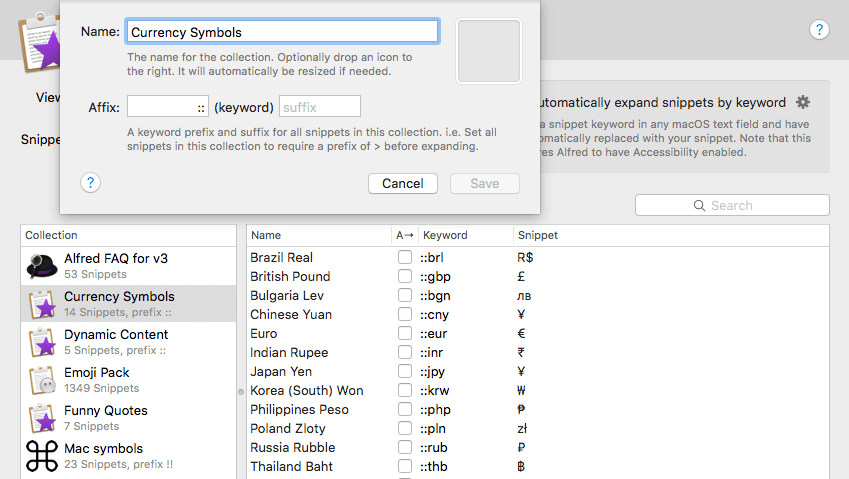This screenshot has height=479, width=849.
Task: Open auto-expand settings gear icon
Action: pyautogui.click(x=803, y=102)
